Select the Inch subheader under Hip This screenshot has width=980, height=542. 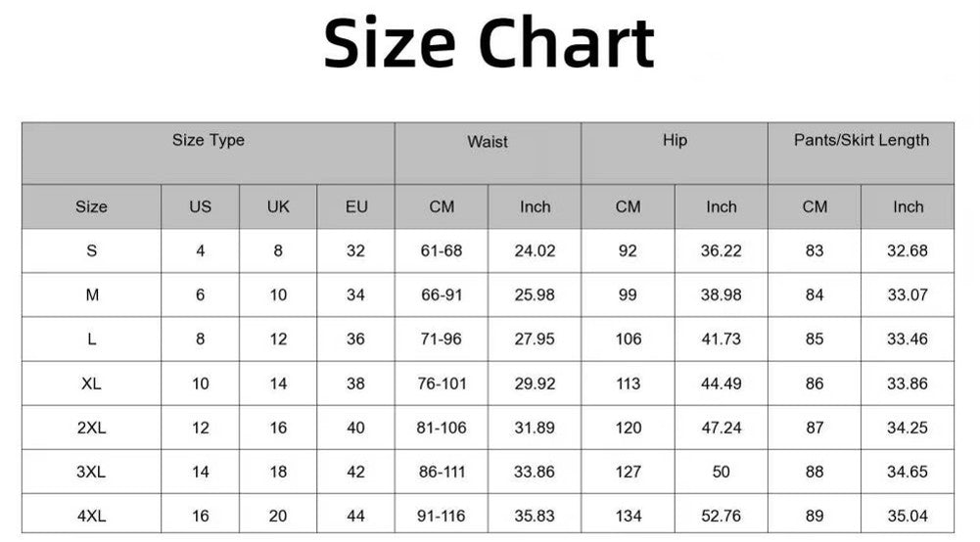tap(722, 206)
